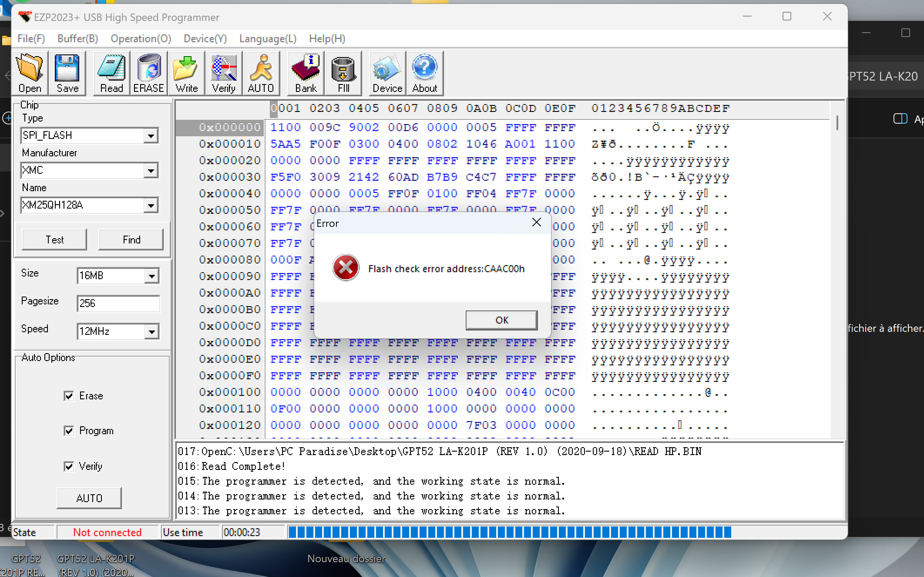The width and height of the screenshot is (924, 577).
Task: Open the Buffer(B) menu
Action: point(77,39)
